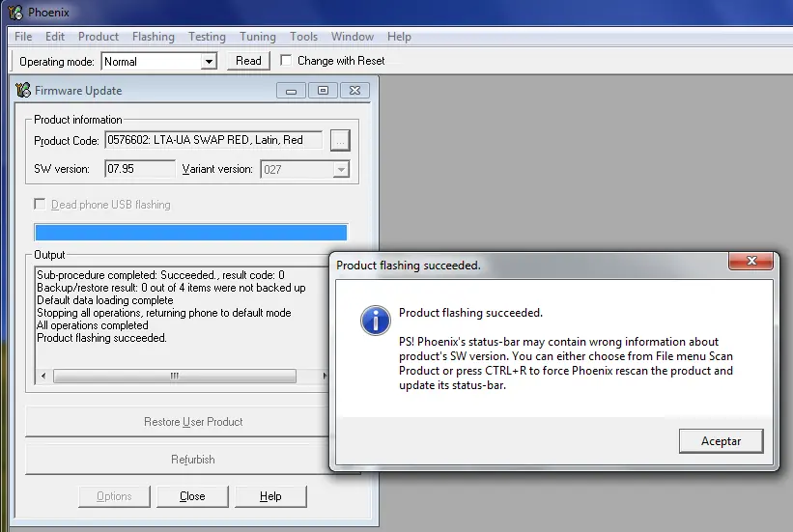Maximize the Firmware Update window
793x532 pixels.
323,91
